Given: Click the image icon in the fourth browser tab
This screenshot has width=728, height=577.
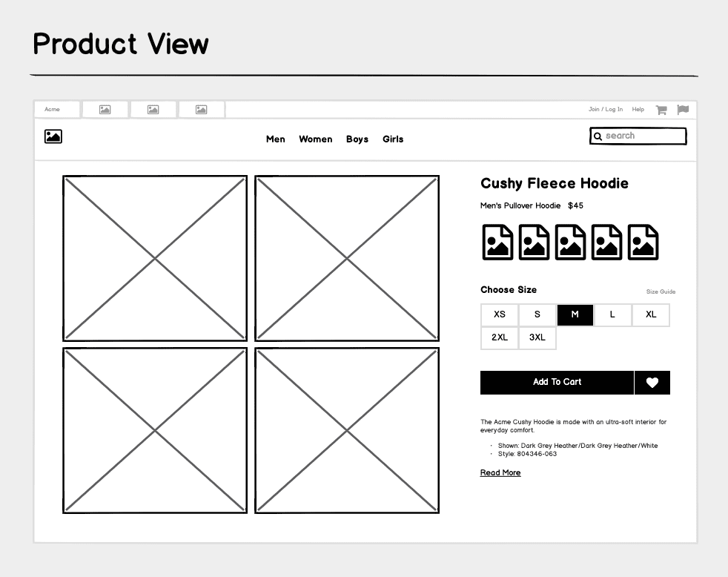Looking at the screenshot, I should [x=201, y=108].
